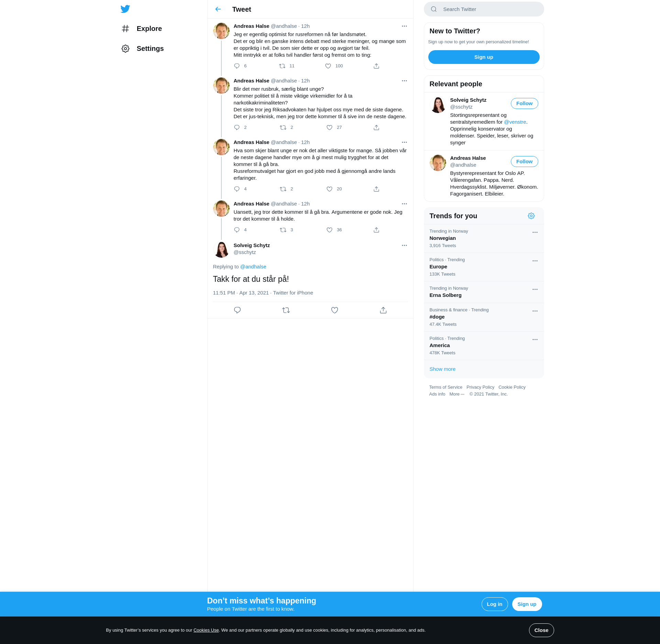Open more options on 'Blir det mer rusbruk' tweet
The height and width of the screenshot is (644, 660).
click(x=404, y=81)
